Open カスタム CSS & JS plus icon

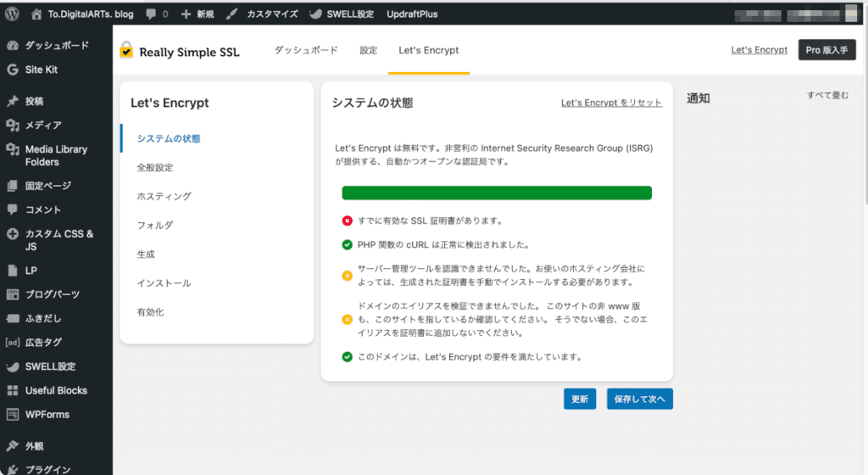click(12, 233)
